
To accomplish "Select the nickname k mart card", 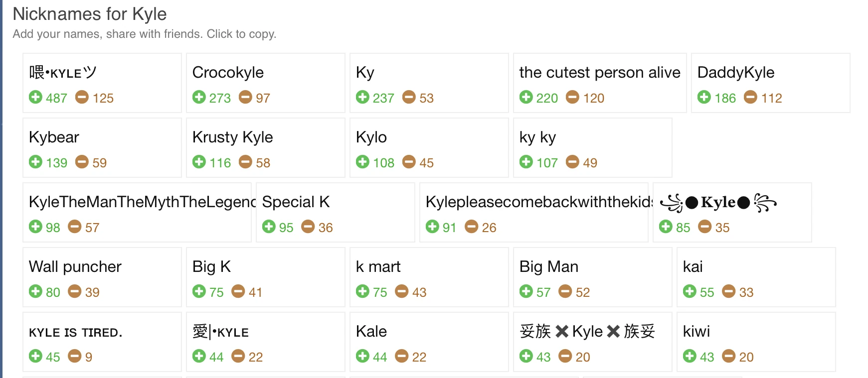I will coord(377,266).
